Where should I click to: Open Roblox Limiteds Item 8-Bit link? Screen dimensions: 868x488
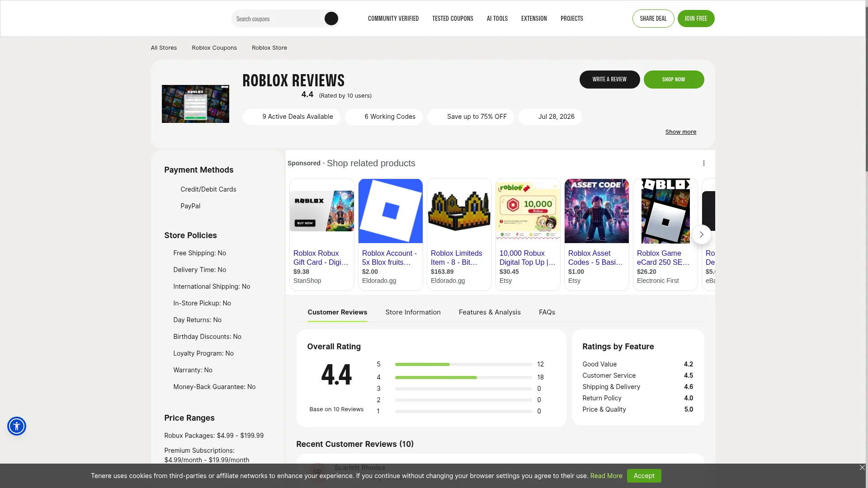(457, 258)
